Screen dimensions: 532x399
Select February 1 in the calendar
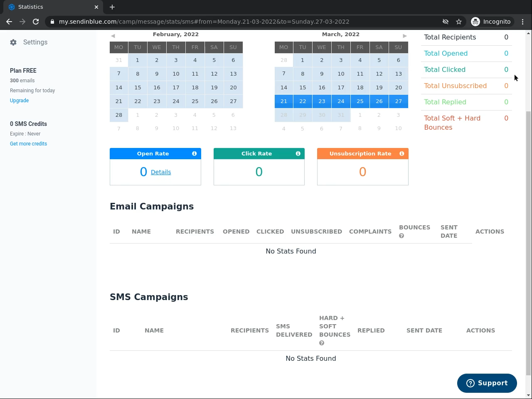pos(138,60)
